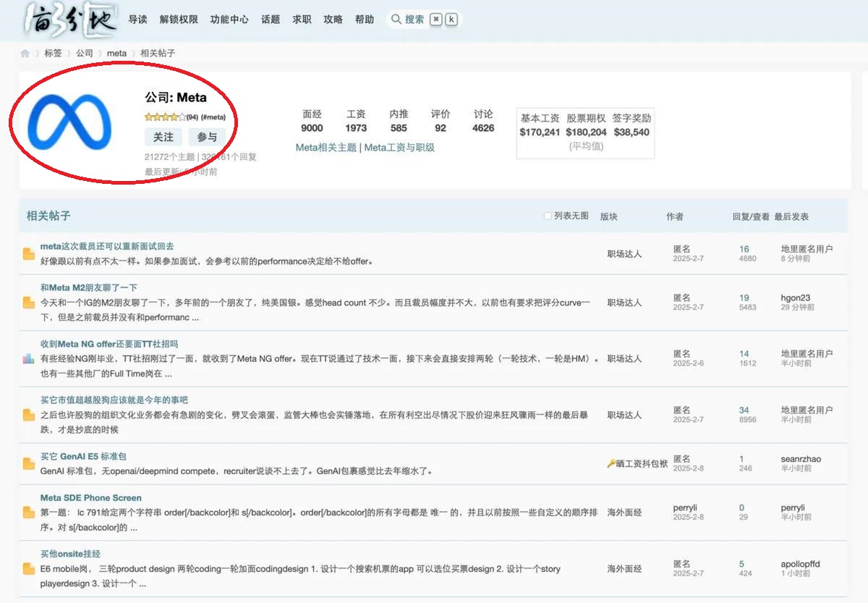Click the 关注 follow button
Screen dimensions: 868x603
[163, 137]
